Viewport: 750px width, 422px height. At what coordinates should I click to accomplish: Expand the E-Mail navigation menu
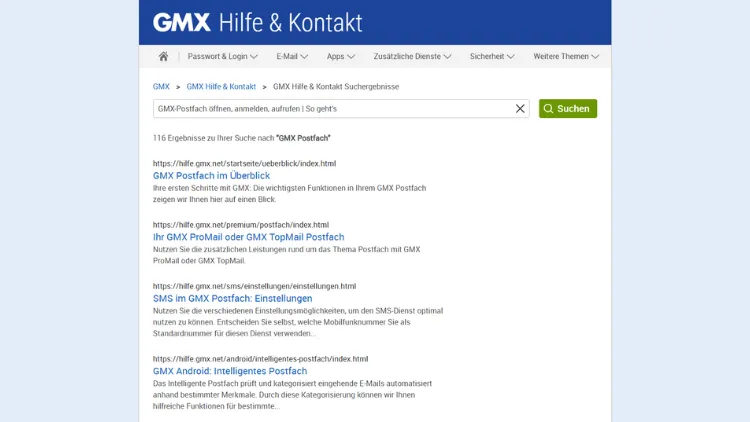point(292,56)
